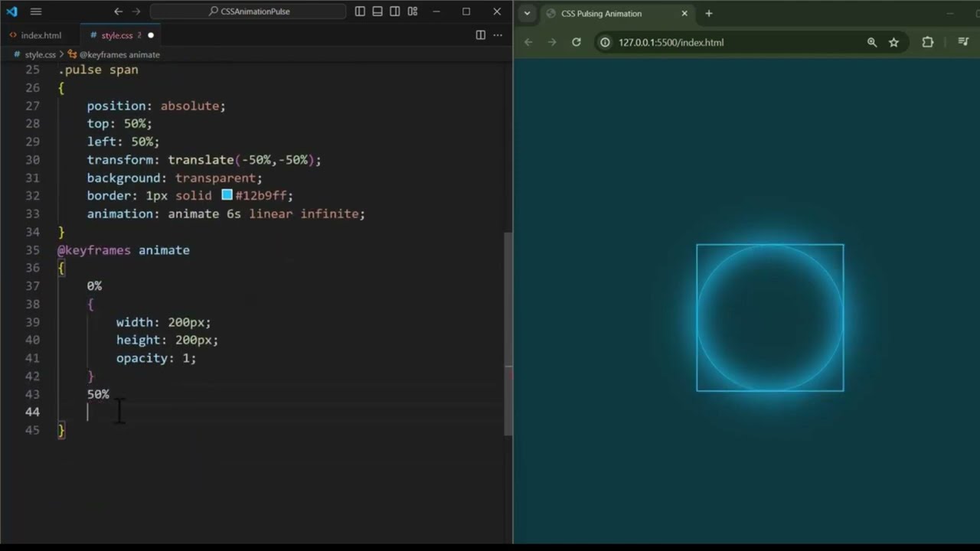Go forward with VS Code navigation arrow
Image resolution: width=980 pixels, height=551 pixels.
coord(136,11)
